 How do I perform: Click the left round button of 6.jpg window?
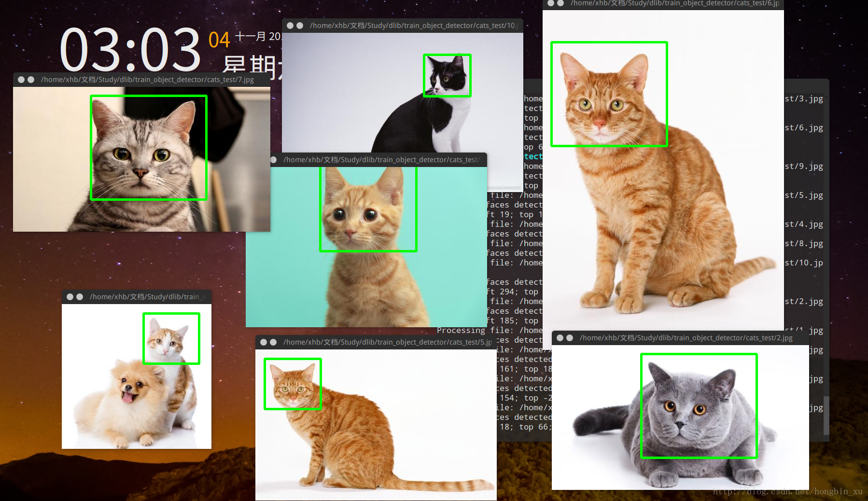(x=550, y=3)
